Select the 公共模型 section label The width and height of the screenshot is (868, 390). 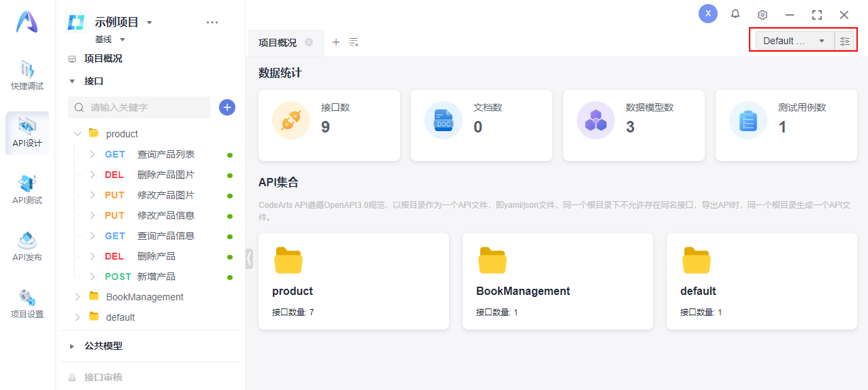point(103,346)
